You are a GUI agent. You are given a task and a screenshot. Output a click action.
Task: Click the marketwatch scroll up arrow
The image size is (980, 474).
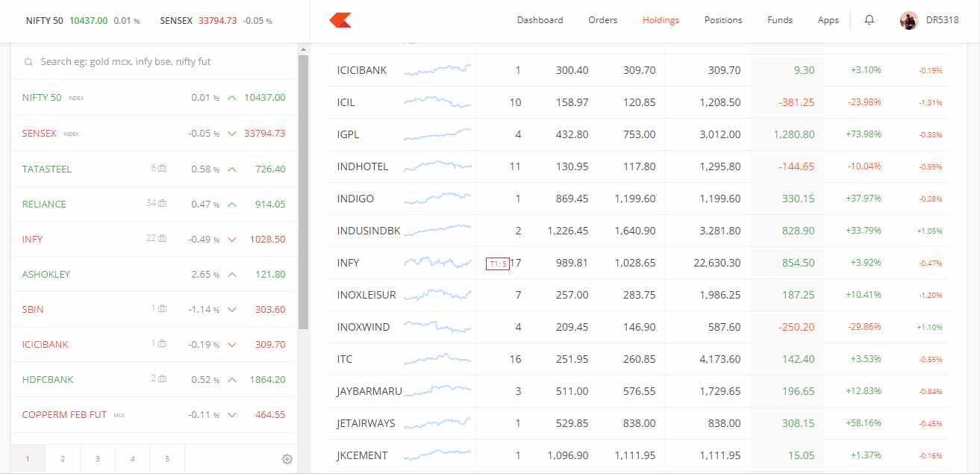(x=303, y=49)
